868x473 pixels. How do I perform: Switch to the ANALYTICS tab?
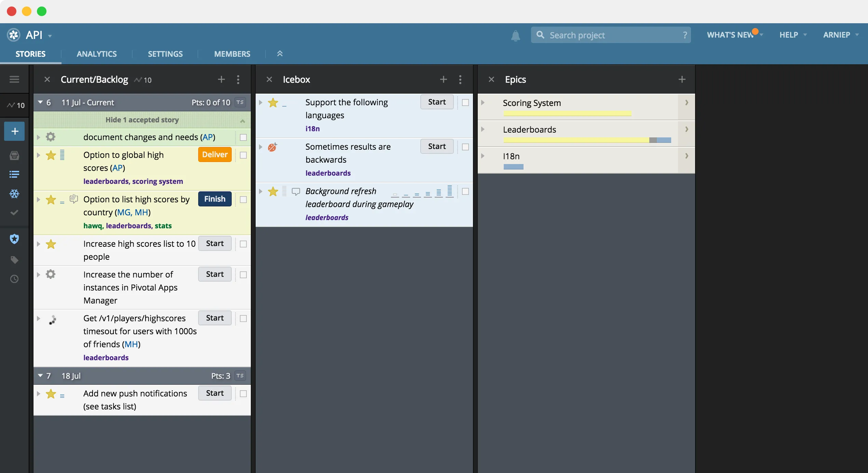pos(97,54)
